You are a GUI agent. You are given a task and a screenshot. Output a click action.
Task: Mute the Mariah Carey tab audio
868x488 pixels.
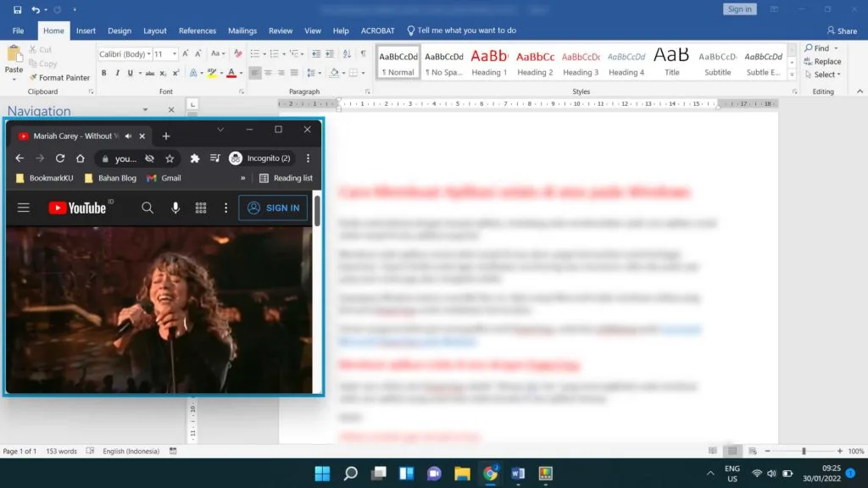coord(129,136)
